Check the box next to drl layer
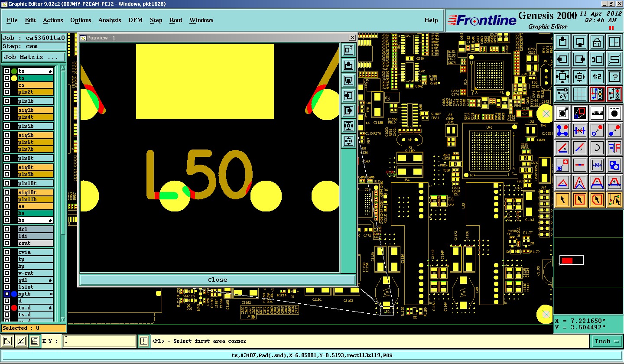Screen dimensions: 624x364 7,229
